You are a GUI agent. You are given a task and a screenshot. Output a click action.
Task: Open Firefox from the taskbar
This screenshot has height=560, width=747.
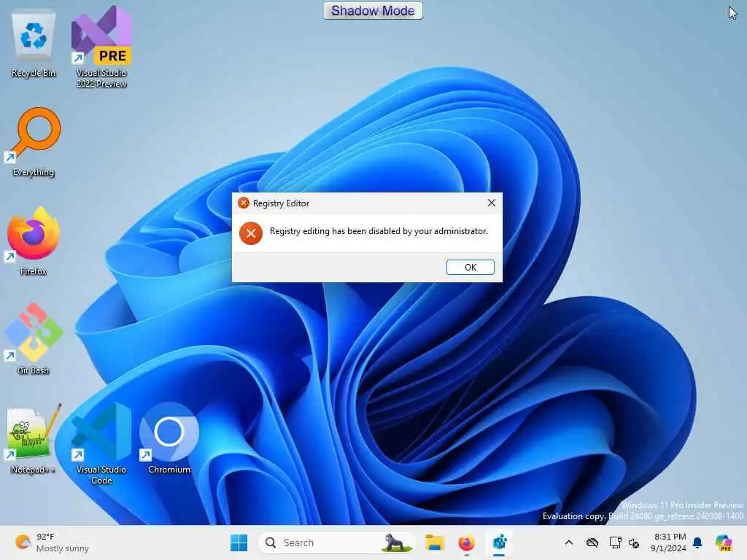[x=466, y=542]
